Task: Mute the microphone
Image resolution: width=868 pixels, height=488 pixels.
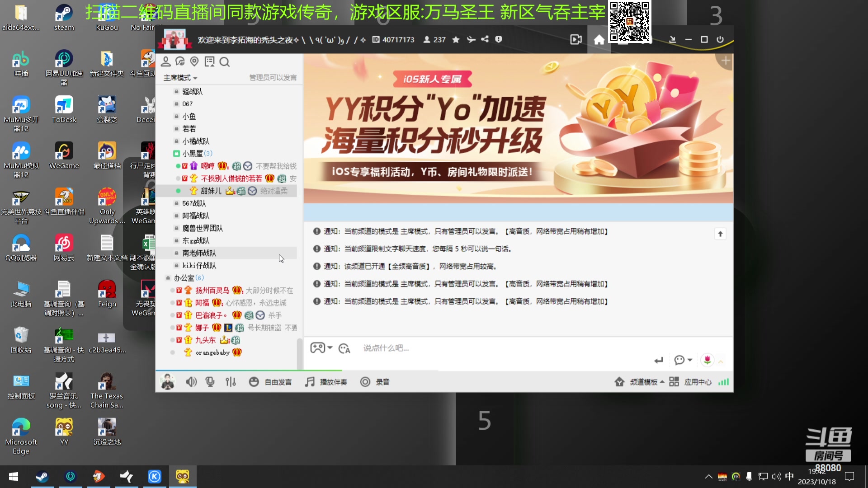Action: click(210, 382)
